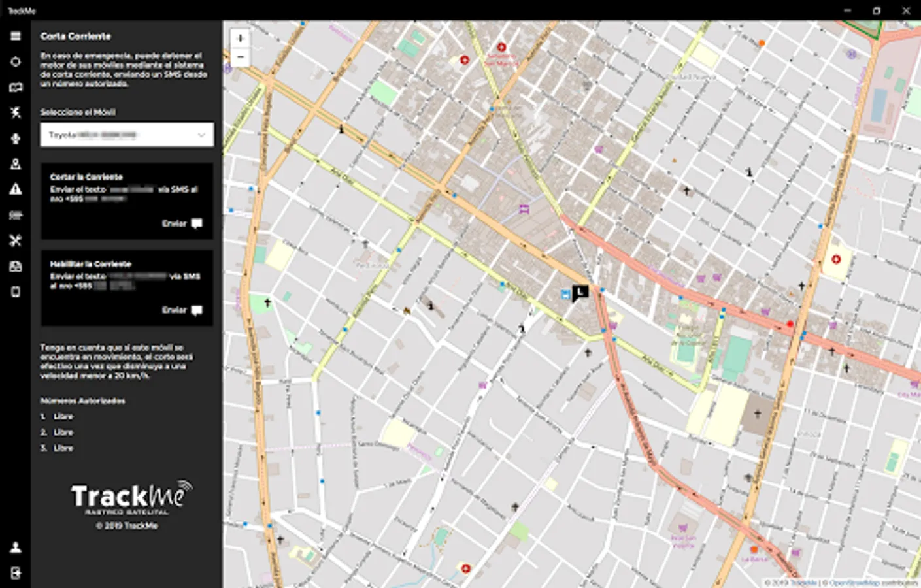Image resolution: width=921 pixels, height=588 pixels.
Task: Click the microphone sidebar icon
Action: point(16,139)
